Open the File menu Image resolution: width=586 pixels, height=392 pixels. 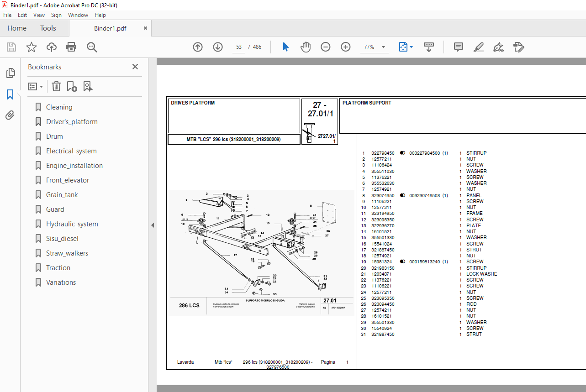[7, 15]
